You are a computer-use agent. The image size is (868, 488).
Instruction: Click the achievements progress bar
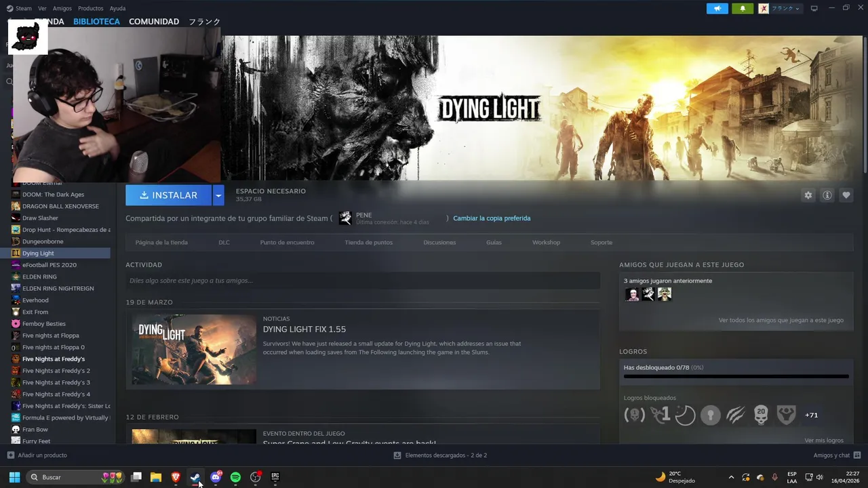(x=736, y=376)
